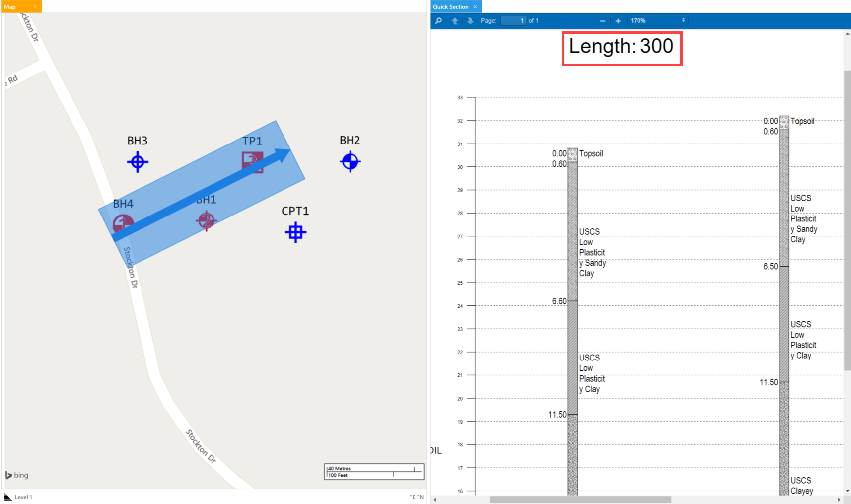Screen dimensions: 851x504
Task: Click the map scale bar
Action: [x=374, y=472]
